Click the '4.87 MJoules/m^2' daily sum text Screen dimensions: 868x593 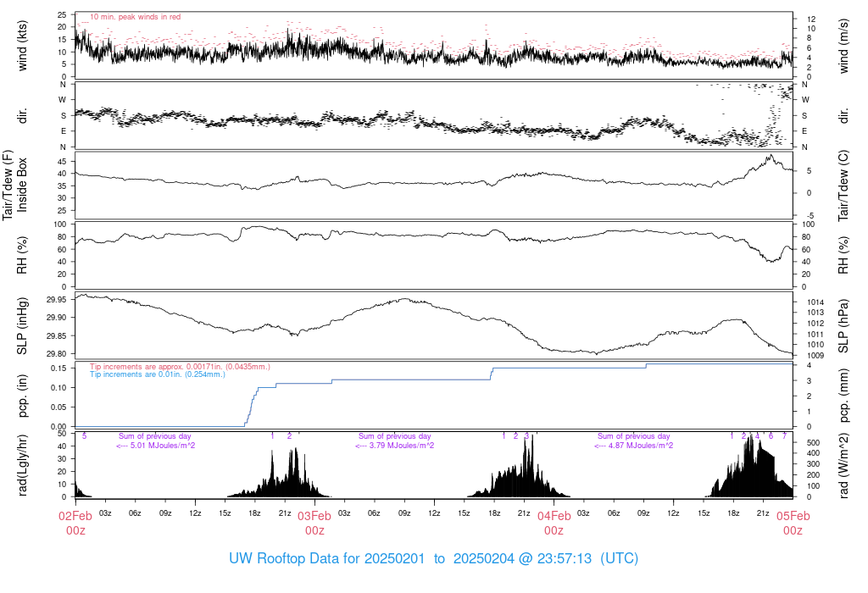pyautogui.click(x=641, y=446)
